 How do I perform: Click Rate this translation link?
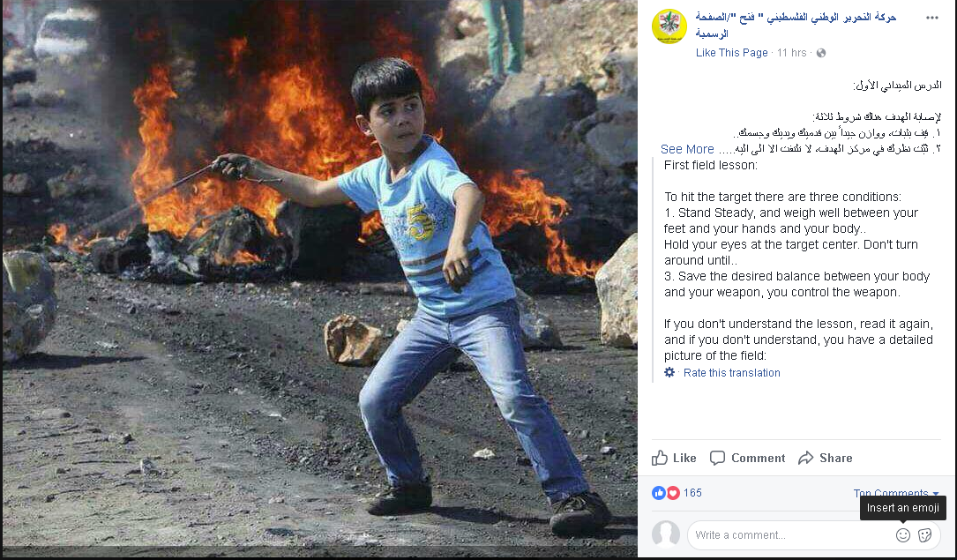tap(732, 373)
